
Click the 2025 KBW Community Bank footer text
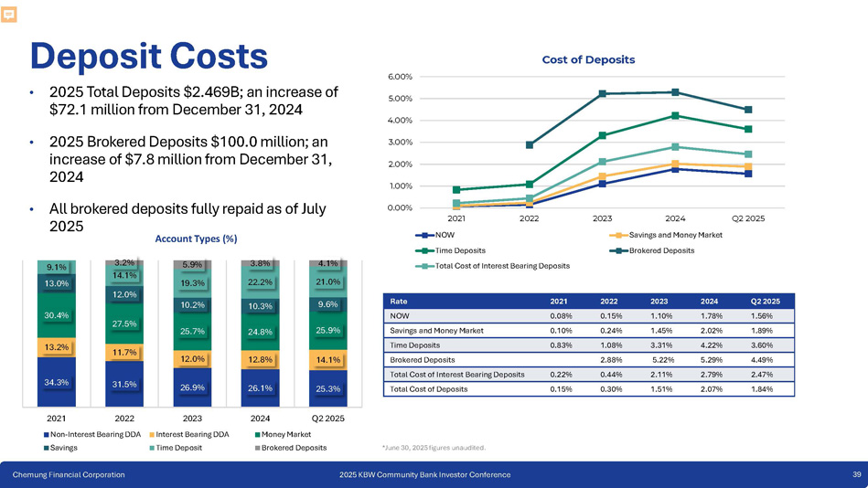click(x=424, y=475)
